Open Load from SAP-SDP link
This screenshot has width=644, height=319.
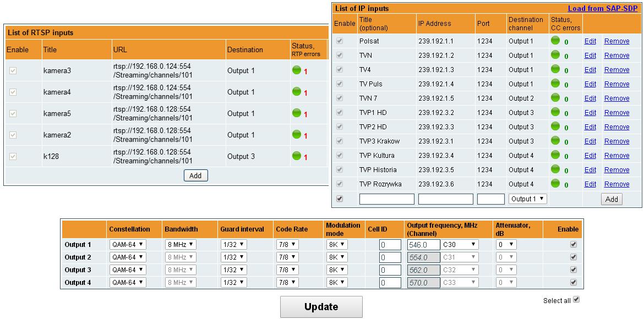pos(604,8)
